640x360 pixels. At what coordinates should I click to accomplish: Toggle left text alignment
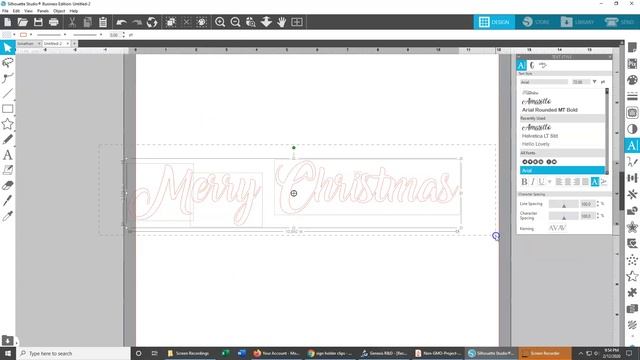point(559,182)
